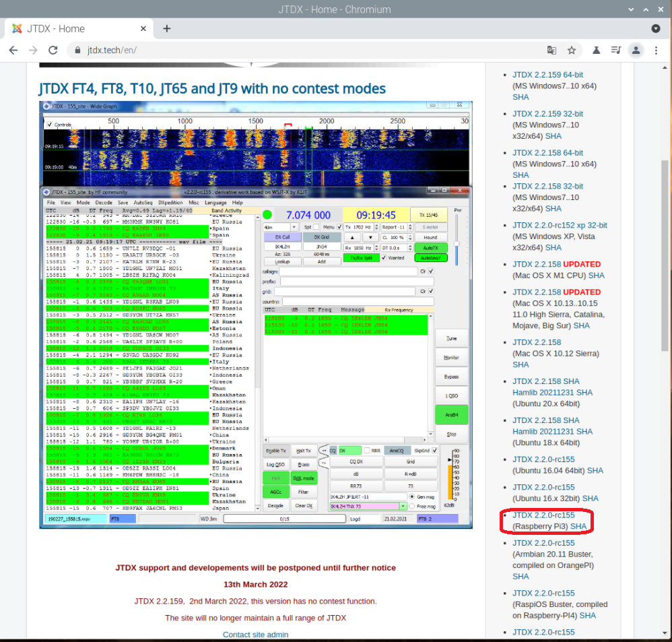Open a new tab with the plus icon
672x642 pixels.
point(167,28)
